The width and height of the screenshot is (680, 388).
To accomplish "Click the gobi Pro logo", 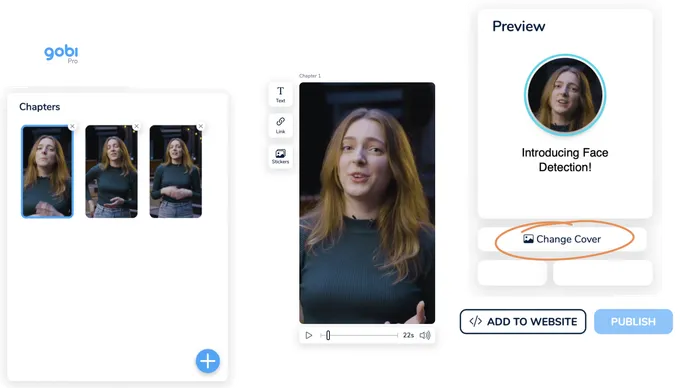I will pyautogui.click(x=61, y=54).
